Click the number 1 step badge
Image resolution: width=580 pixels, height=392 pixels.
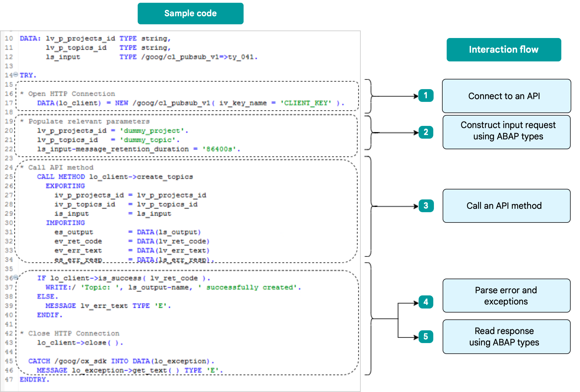point(425,95)
